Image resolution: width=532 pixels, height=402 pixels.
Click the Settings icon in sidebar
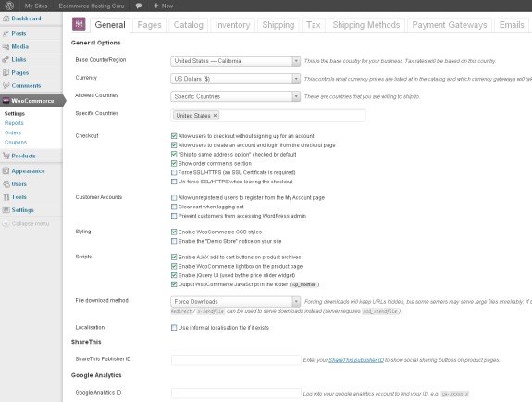click(x=6, y=209)
